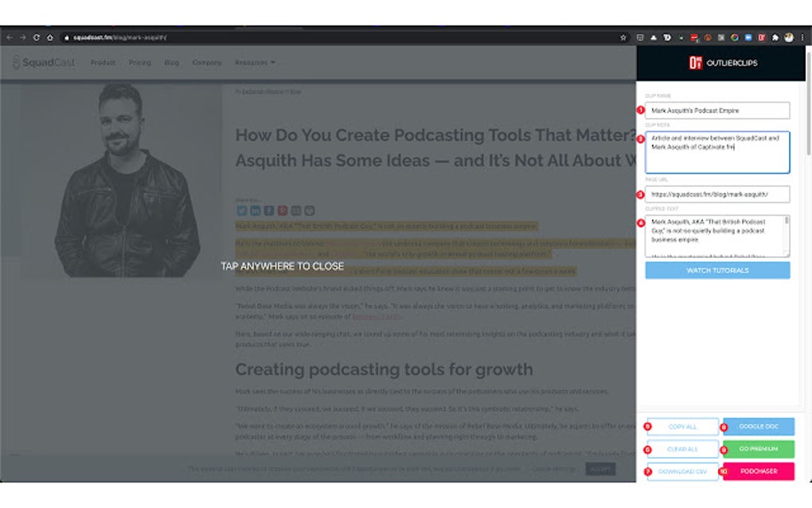Viewport: 812px width, 508px height.
Task: Expand the Resources dropdown menu
Action: (255, 62)
